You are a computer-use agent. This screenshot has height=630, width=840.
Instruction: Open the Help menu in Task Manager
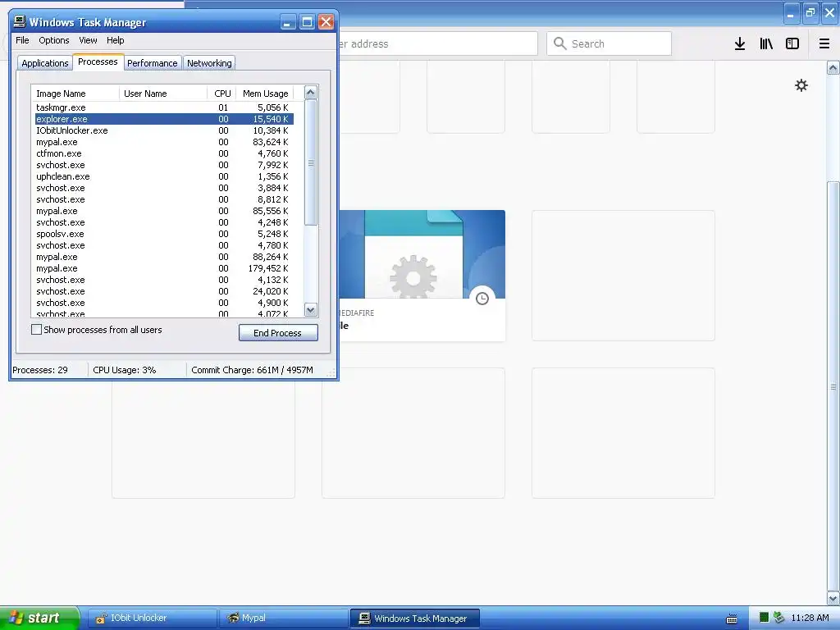(115, 40)
